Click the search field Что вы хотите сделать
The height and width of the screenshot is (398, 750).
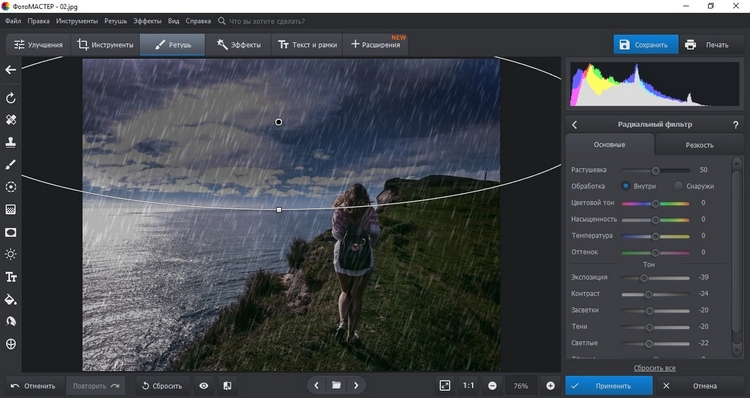point(267,21)
